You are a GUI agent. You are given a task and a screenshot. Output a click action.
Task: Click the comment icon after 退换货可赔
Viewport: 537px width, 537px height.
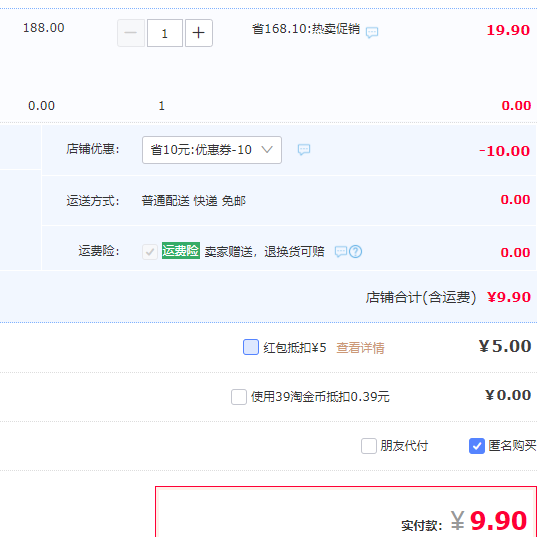coord(341,252)
